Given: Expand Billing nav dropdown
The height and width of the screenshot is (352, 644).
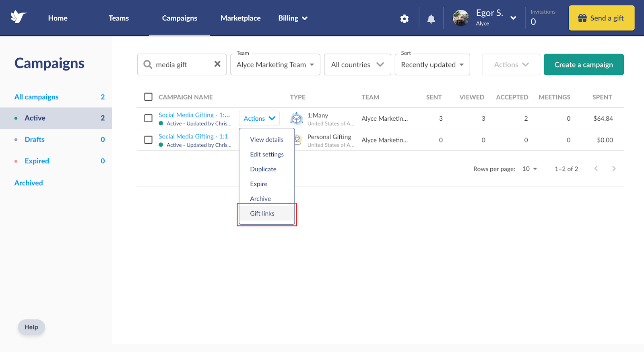Looking at the screenshot, I should 293,18.
